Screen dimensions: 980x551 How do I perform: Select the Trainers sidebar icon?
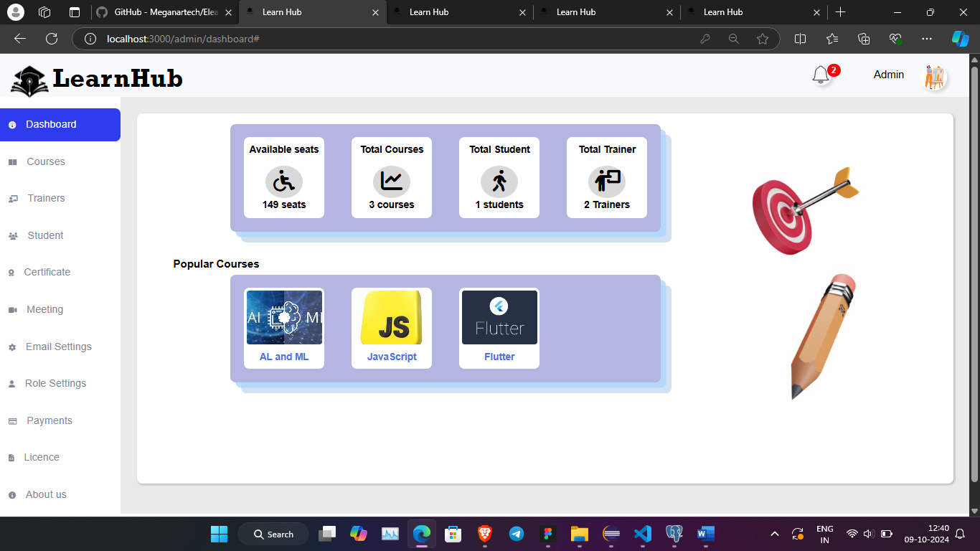(x=11, y=198)
